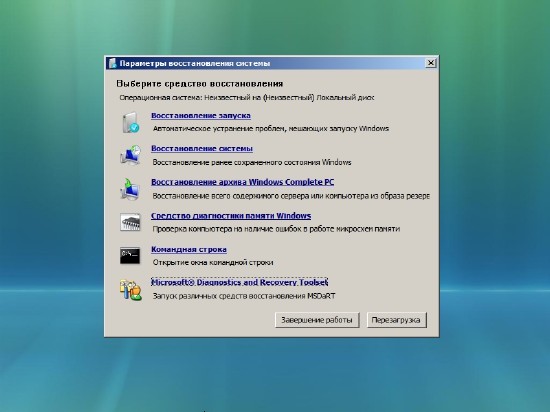Click the Запуск различных средств восстановления MSDaRT description
The width and height of the screenshot is (550, 412).
[x=244, y=296]
